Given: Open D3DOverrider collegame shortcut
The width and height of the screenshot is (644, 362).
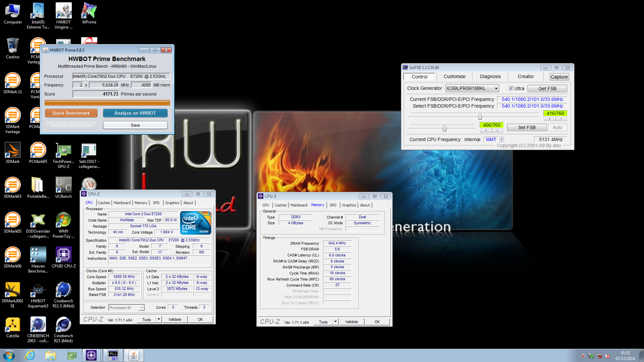Looking at the screenshot, I should [x=38, y=225].
